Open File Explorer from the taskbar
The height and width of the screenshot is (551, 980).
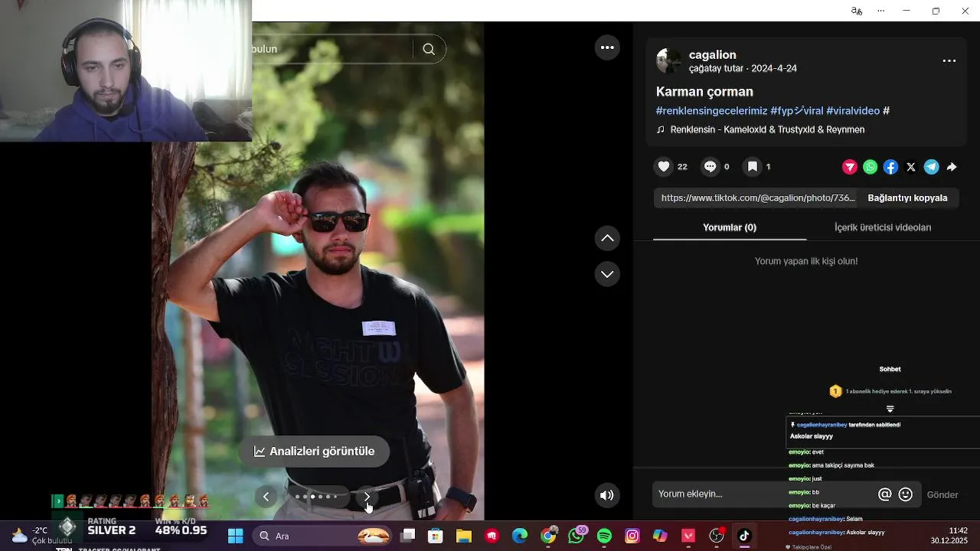(x=464, y=536)
